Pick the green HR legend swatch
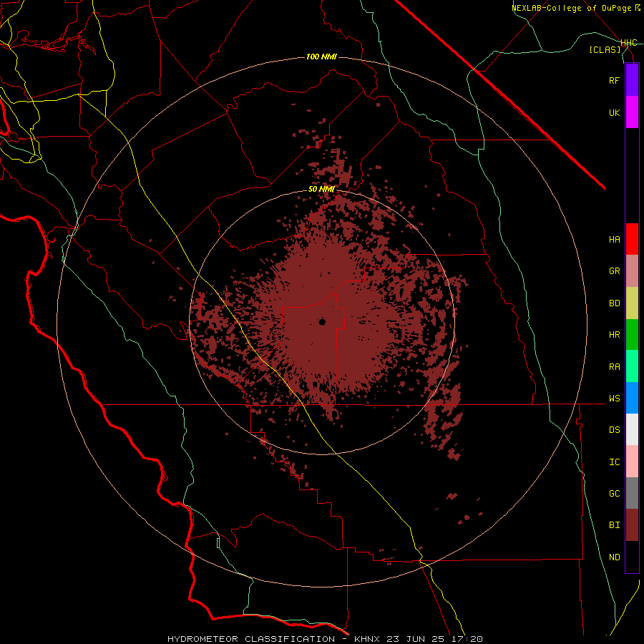 (x=632, y=335)
